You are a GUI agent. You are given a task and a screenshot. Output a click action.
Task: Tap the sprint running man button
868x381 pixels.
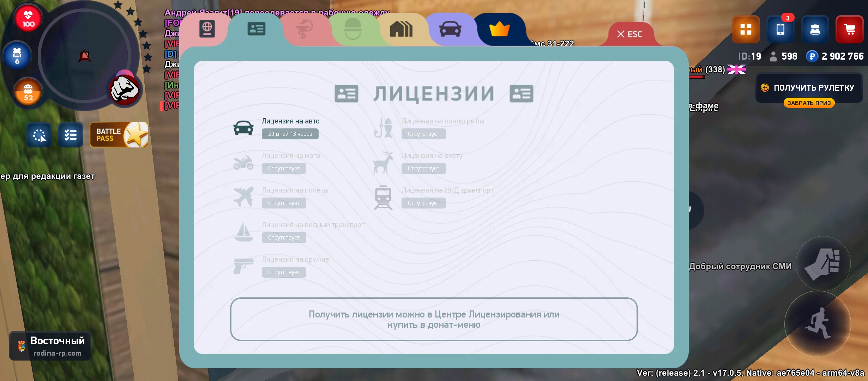pos(818,324)
